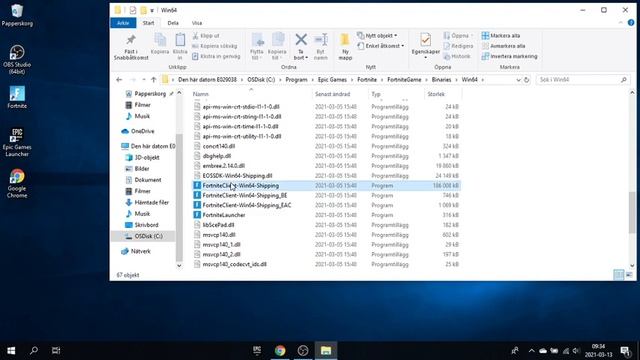This screenshot has width=640, height=360.
Task: Open 3D-objekt in the navigation pane
Action: click(147, 157)
